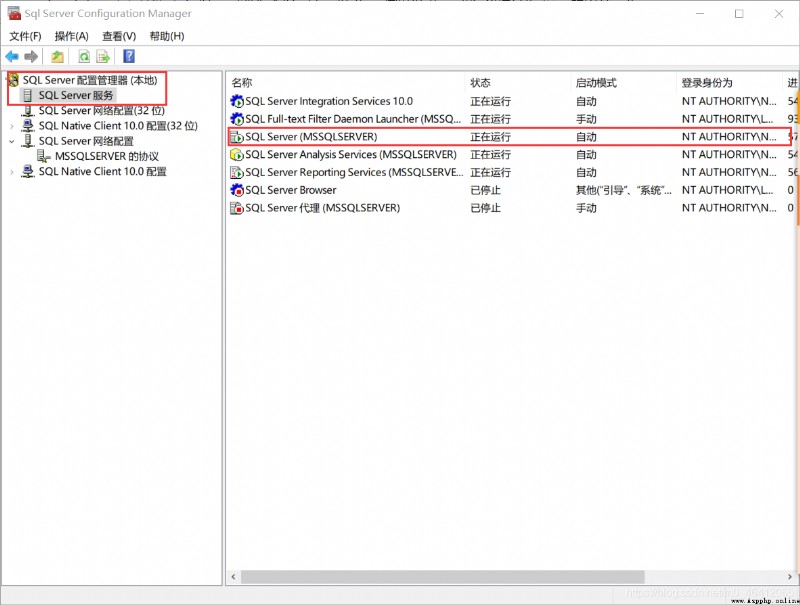Click the horizontal scrollbar right arrow

790,577
